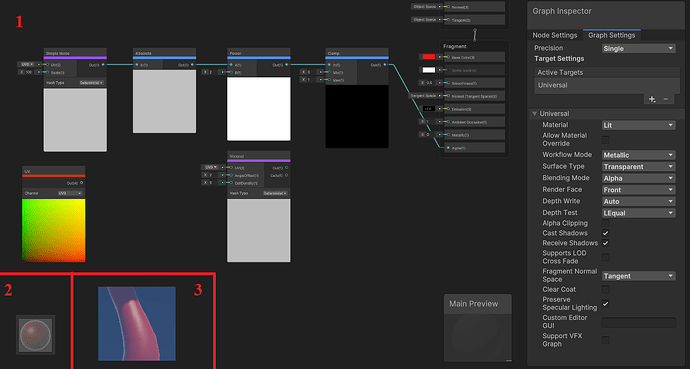Viewport: 690px width, 369px height.
Task: Enable Allow Material Override checkbox
Action: tap(606, 139)
